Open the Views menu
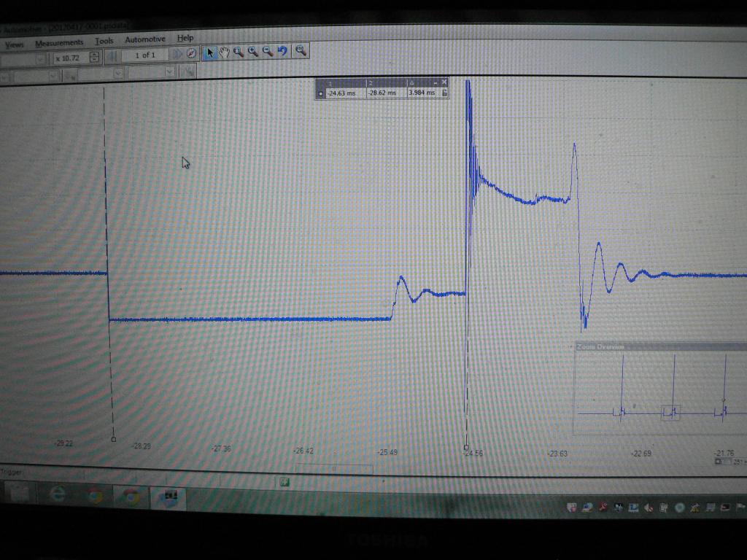The height and width of the screenshot is (560, 747). click(x=15, y=44)
